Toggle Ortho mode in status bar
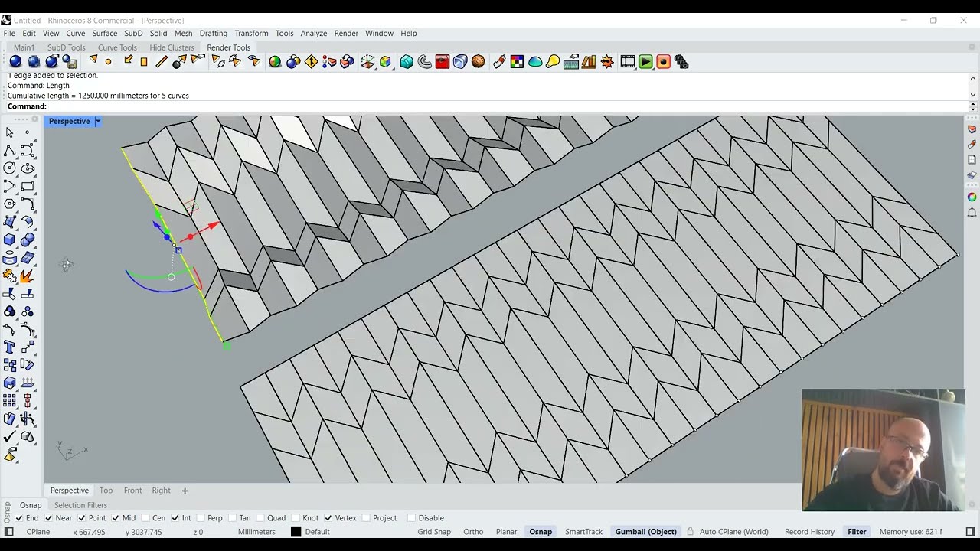Viewport: 980px width, 551px height. click(473, 532)
